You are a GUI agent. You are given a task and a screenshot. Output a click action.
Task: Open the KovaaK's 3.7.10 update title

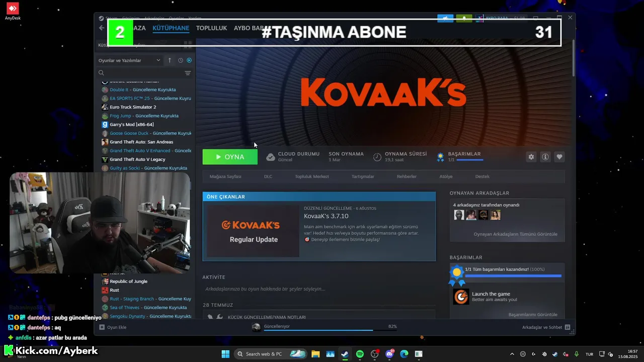[x=326, y=216]
